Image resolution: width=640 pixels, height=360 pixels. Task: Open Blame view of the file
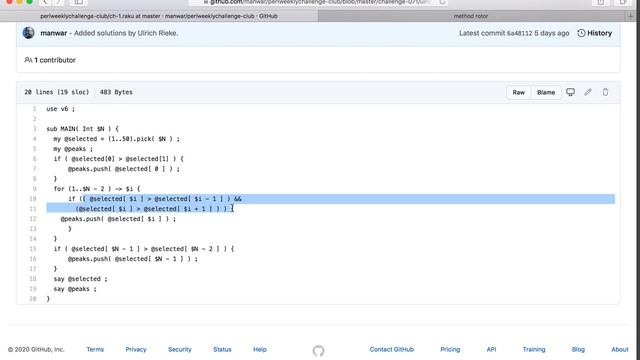pos(546,92)
